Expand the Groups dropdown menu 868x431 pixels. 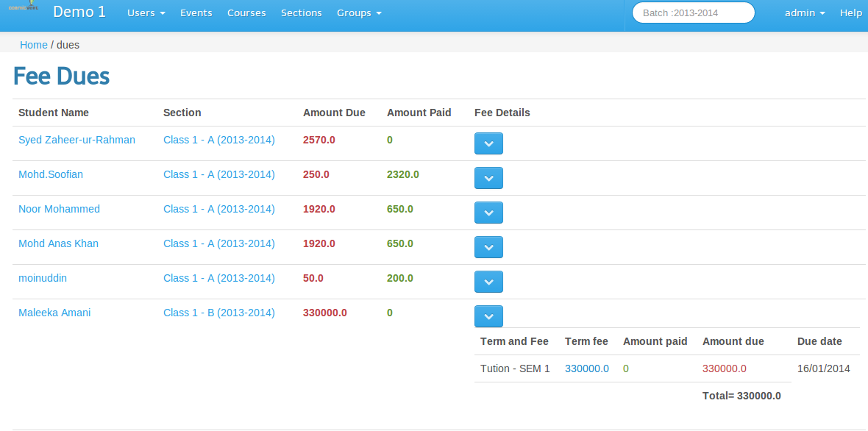pos(359,13)
